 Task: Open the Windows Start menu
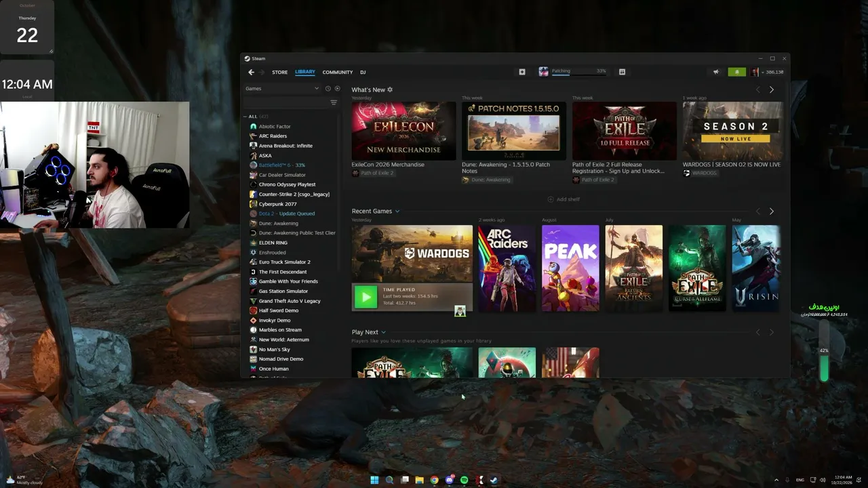[375, 480]
